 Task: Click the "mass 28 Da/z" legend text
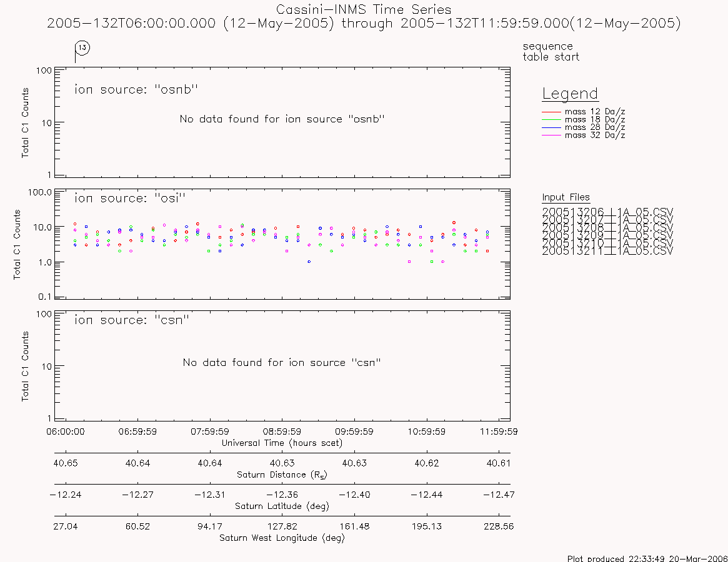[x=595, y=127]
